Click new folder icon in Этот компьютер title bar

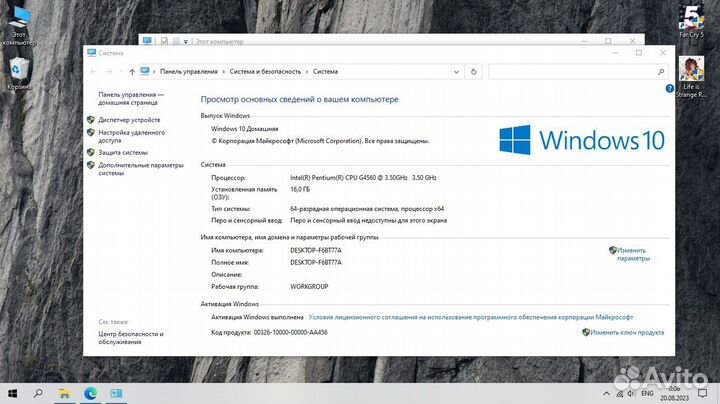click(176, 41)
